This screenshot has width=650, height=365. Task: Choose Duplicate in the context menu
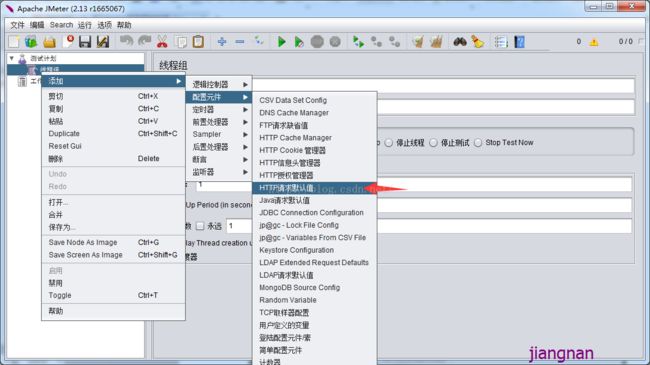[113, 134]
